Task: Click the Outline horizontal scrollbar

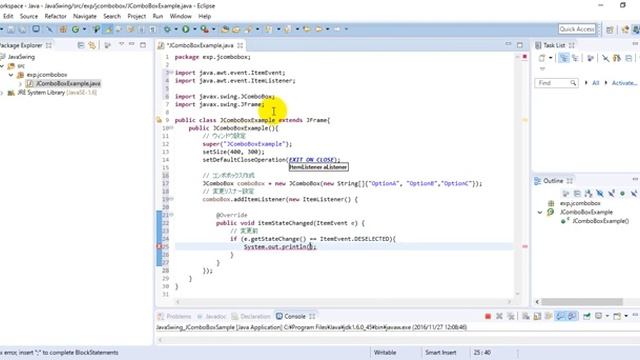Action: coord(582,302)
